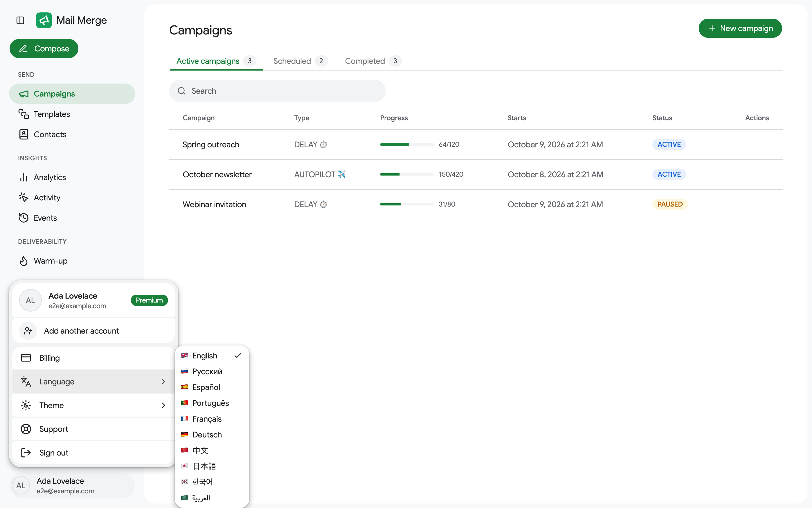Select Campaigns in the sidebar
812x508 pixels.
pos(72,94)
